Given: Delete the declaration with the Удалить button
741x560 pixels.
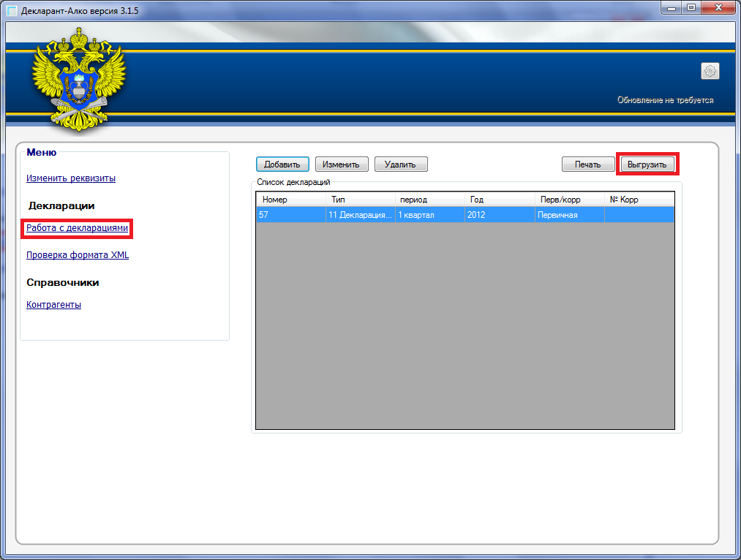Looking at the screenshot, I should click(x=400, y=164).
